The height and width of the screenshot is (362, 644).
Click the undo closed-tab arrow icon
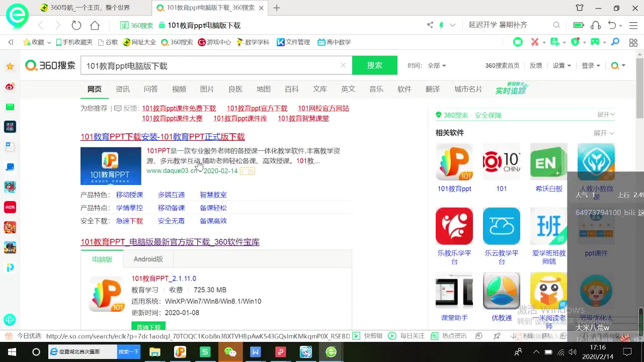click(612, 25)
